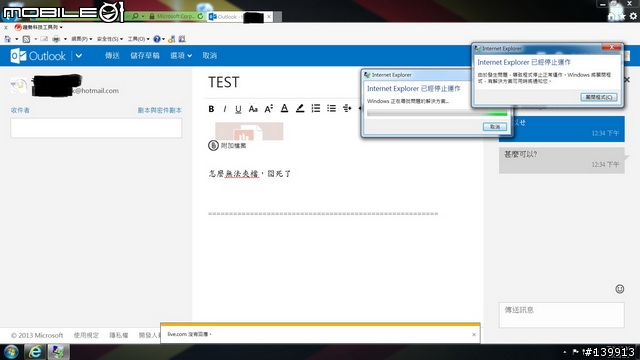
Task: Click the toolbar icon just right of Help
Action: [x=172, y=39]
